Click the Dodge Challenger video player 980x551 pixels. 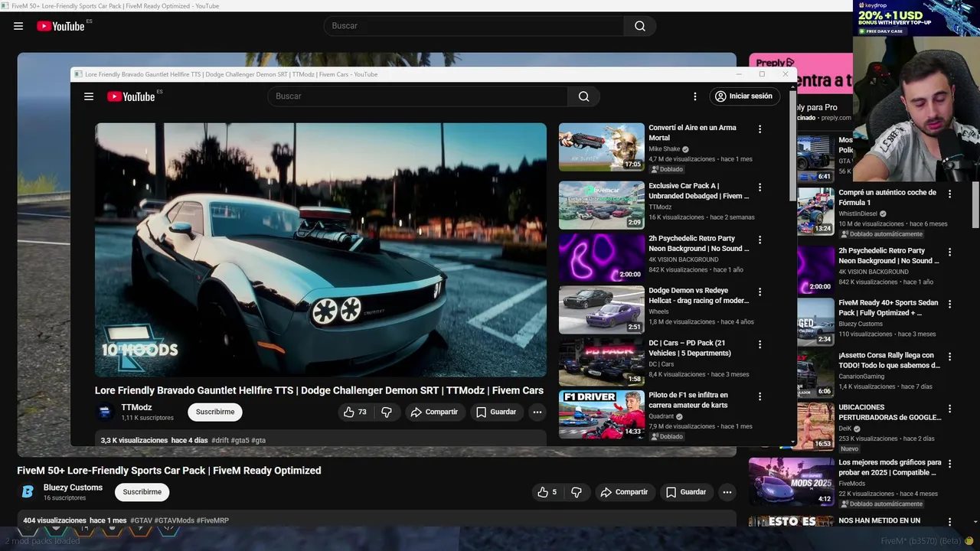pos(321,250)
